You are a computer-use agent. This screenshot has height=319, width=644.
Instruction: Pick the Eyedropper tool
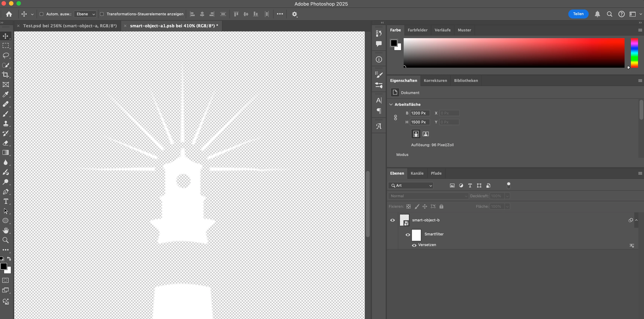point(5,94)
